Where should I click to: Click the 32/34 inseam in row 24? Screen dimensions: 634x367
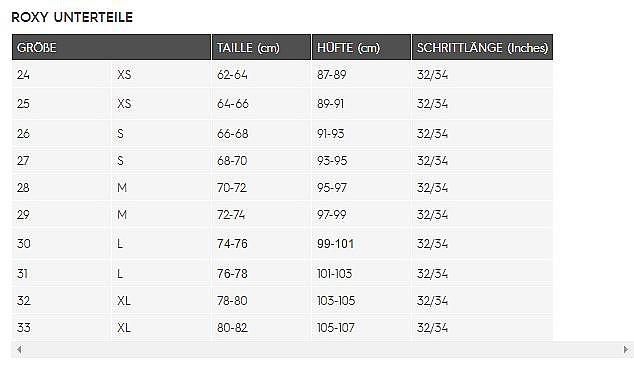(432, 75)
